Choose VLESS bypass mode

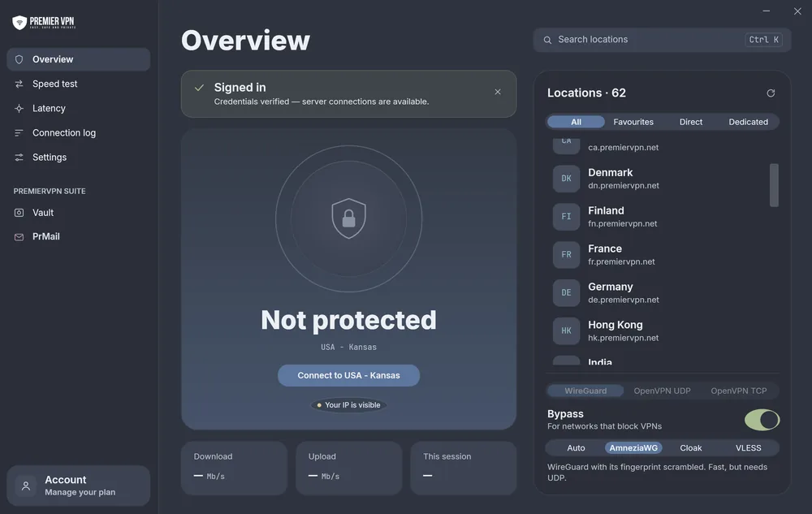click(x=749, y=448)
